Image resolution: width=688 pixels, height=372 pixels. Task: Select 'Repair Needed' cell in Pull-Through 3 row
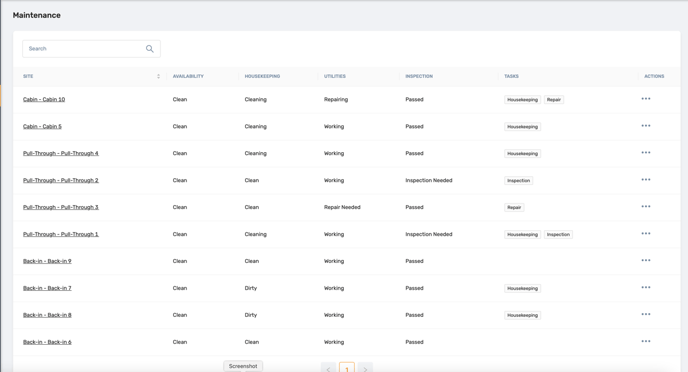point(342,207)
